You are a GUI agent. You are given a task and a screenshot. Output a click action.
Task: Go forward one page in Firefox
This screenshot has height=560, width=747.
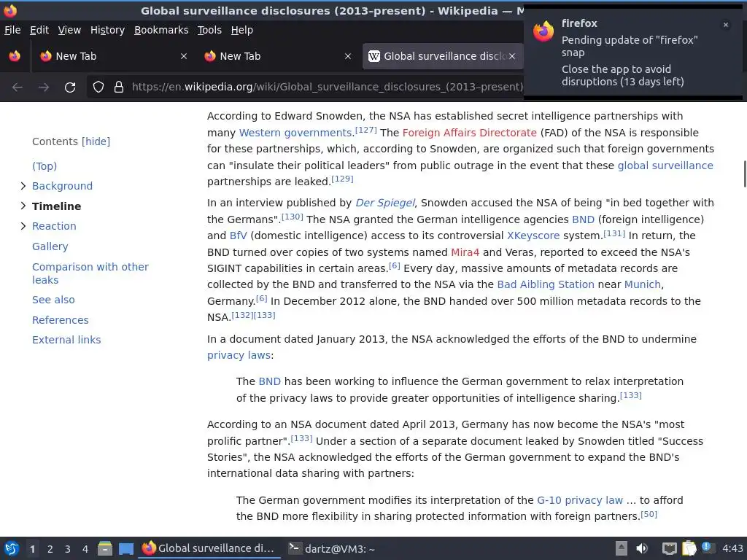click(x=44, y=87)
